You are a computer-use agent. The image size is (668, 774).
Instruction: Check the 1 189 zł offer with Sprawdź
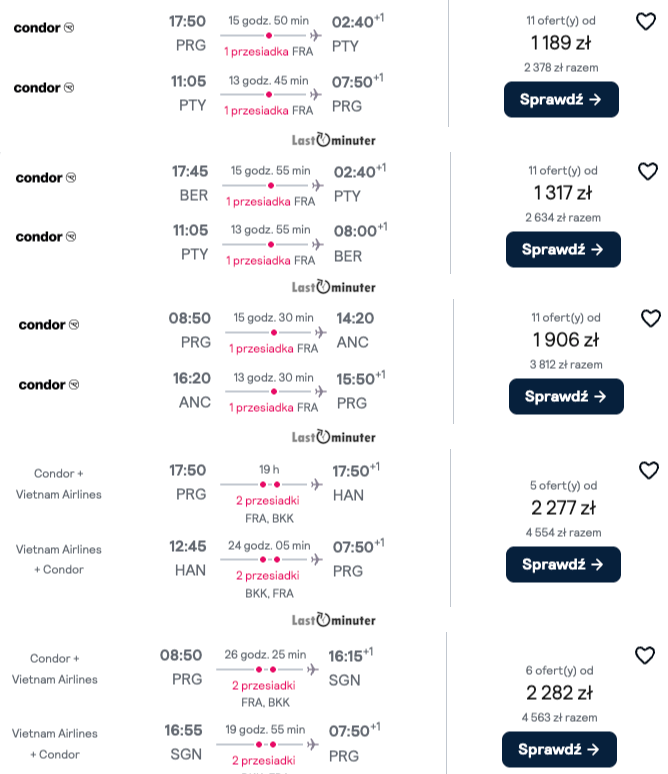coord(561,100)
